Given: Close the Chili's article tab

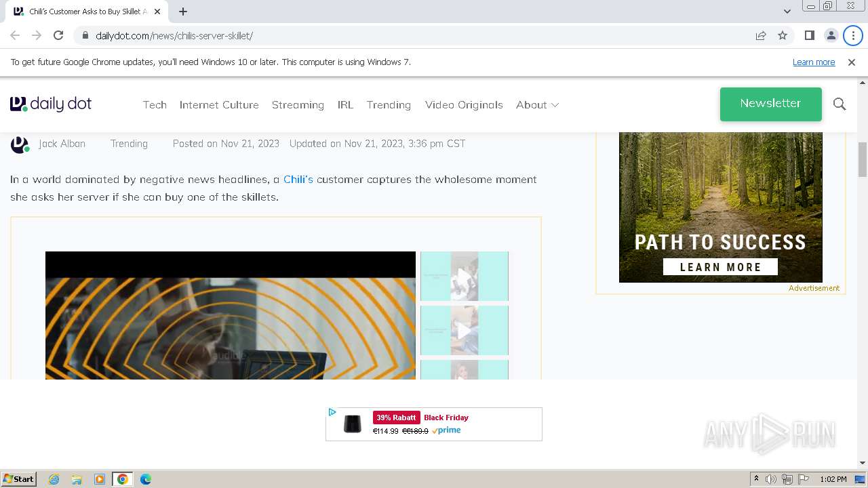Looking at the screenshot, I should click(x=157, y=12).
